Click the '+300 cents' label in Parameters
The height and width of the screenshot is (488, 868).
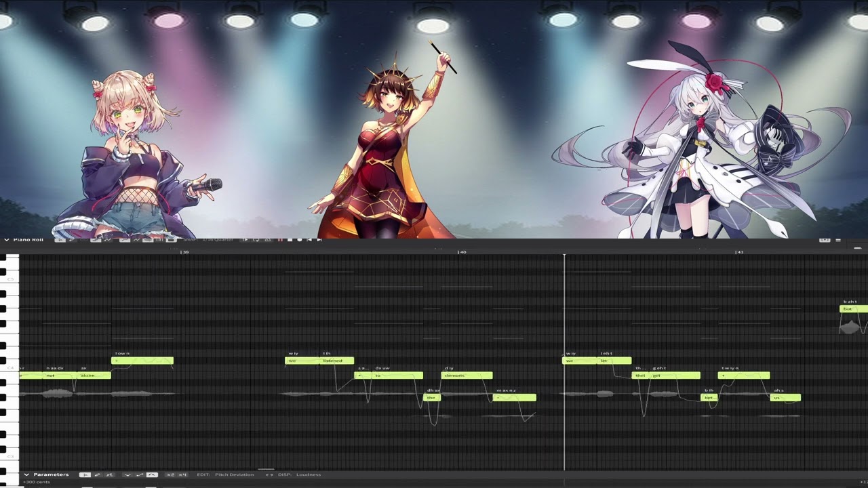37,482
